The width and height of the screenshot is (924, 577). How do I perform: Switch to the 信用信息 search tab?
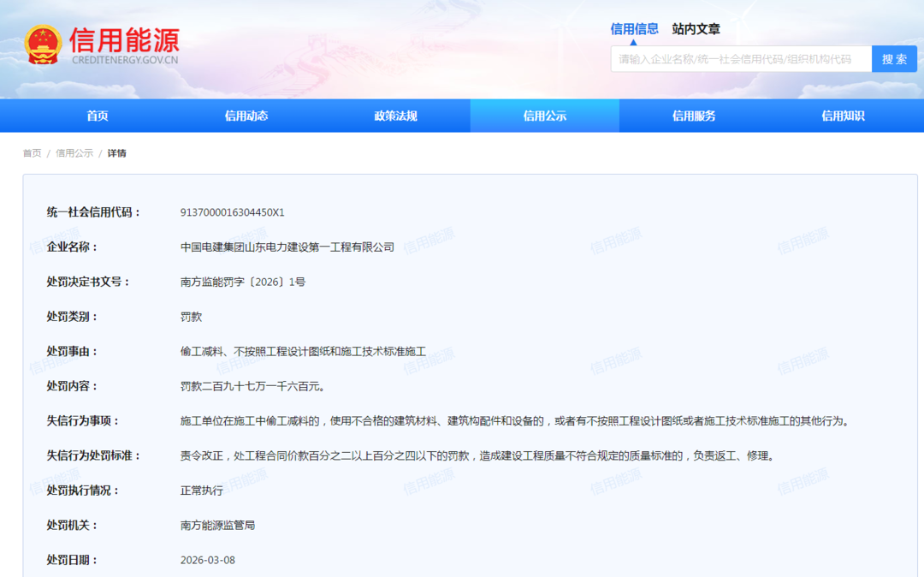[634, 29]
